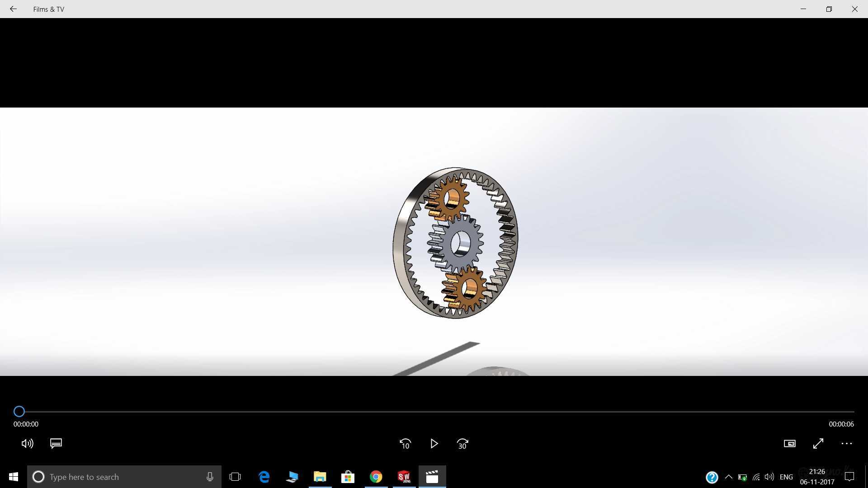Open the Get Help tray icon
This screenshot has height=488, width=868.
point(712,477)
